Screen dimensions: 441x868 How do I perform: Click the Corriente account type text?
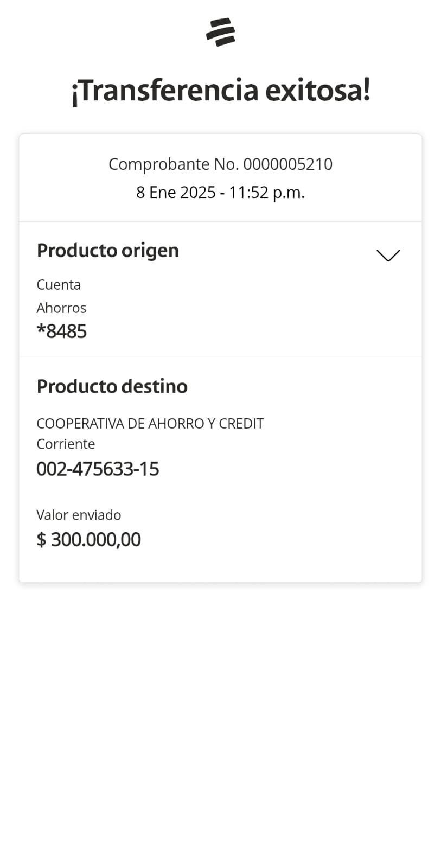pos(66,444)
